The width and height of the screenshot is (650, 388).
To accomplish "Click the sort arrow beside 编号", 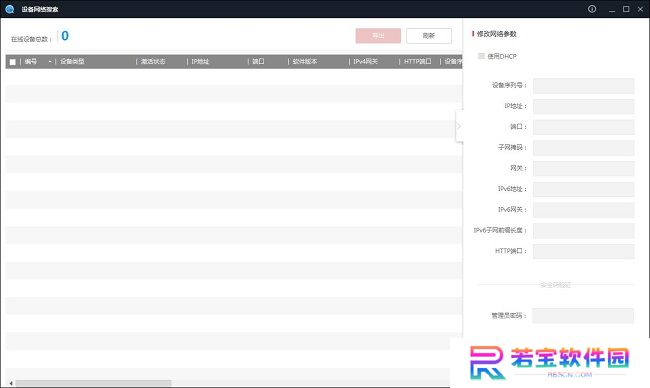I will (x=50, y=62).
